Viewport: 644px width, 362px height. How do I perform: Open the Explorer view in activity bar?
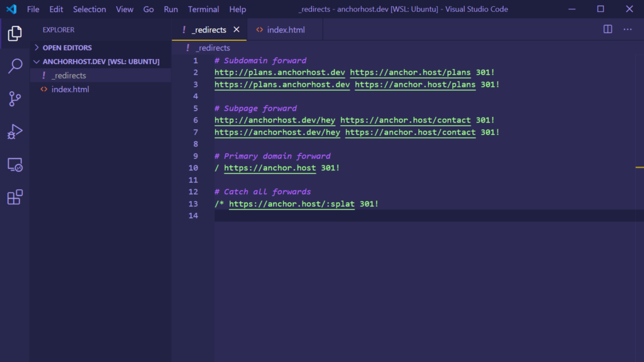(x=14, y=34)
